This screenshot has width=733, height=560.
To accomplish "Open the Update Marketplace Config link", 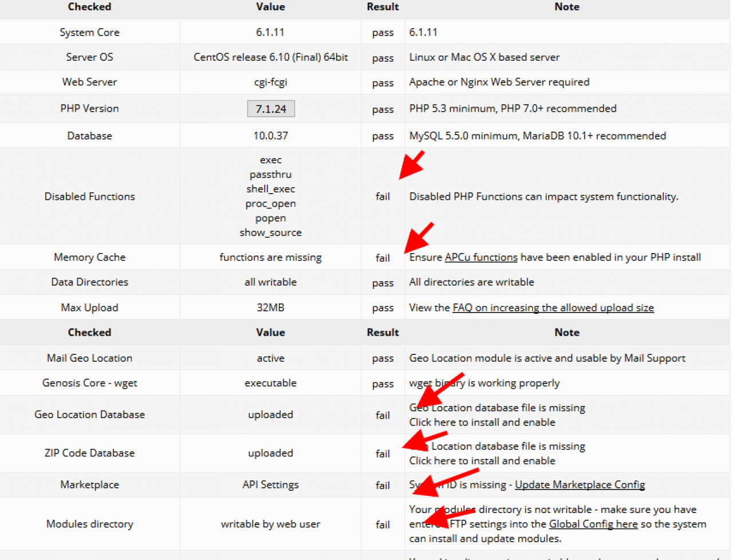I will tap(580, 484).
